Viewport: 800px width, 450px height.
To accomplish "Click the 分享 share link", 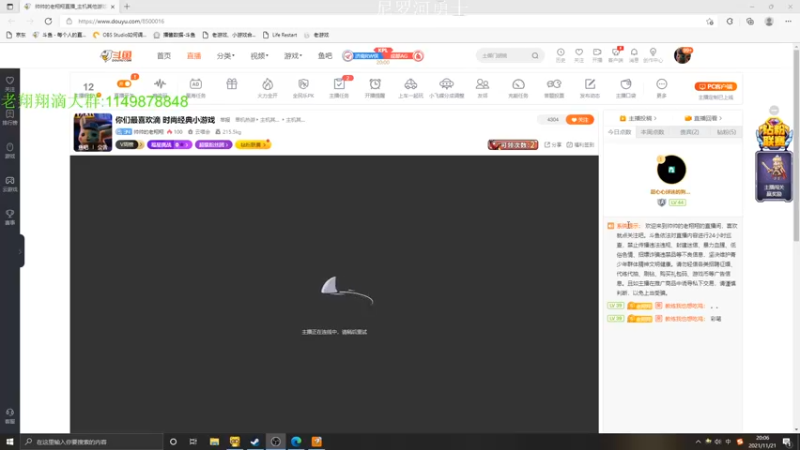I will click(553, 145).
